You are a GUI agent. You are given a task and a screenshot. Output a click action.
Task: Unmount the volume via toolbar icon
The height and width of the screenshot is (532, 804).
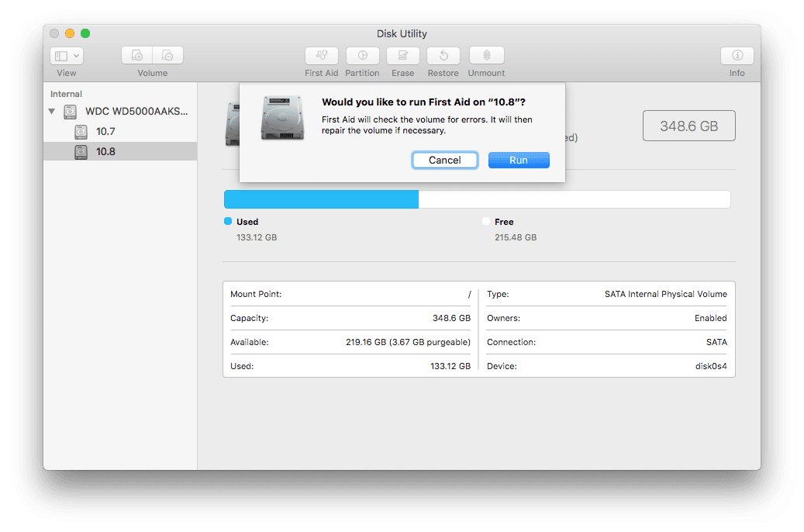[486, 56]
